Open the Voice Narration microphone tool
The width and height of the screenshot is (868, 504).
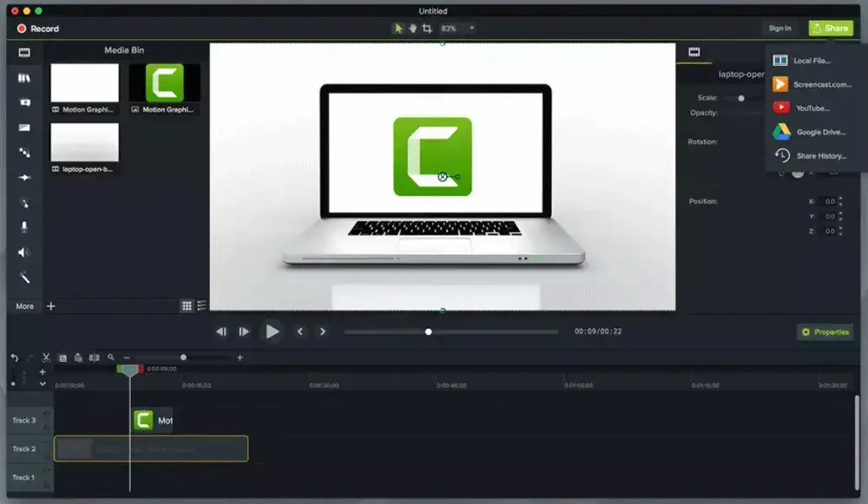tap(24, 226)
